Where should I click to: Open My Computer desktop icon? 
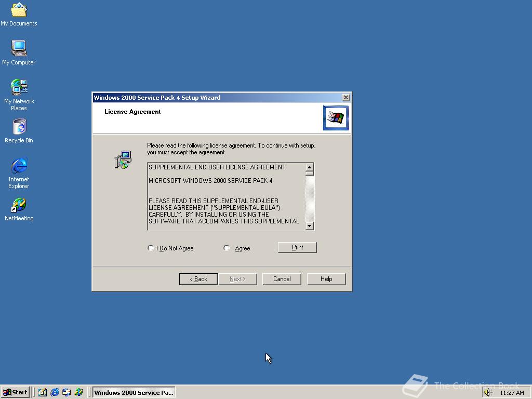19,52
